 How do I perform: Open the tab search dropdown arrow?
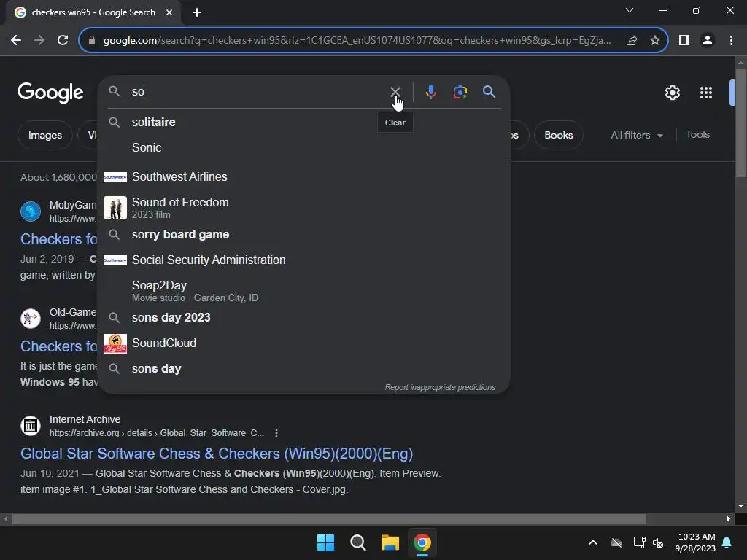click(x=630, y=10)
